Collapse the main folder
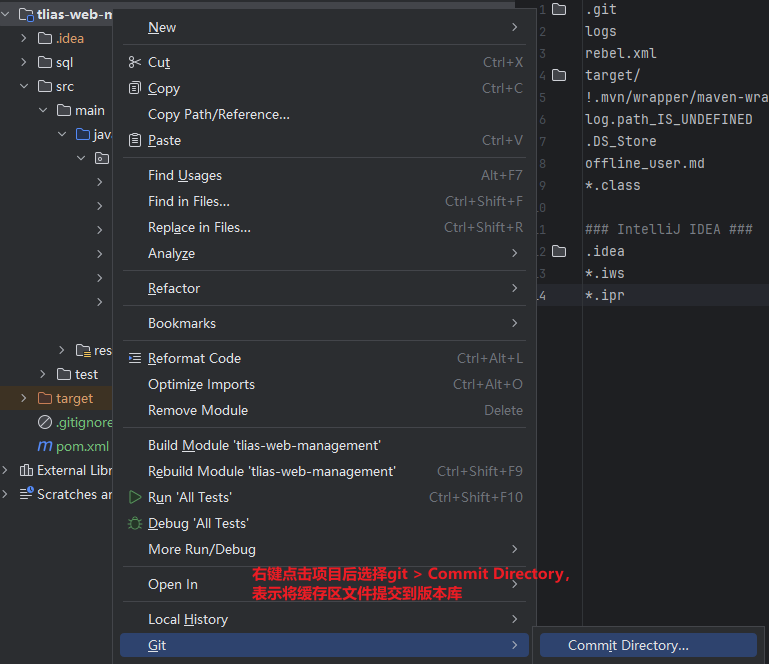The width and height of the screenshot is (769, 664). pos(43,110)
